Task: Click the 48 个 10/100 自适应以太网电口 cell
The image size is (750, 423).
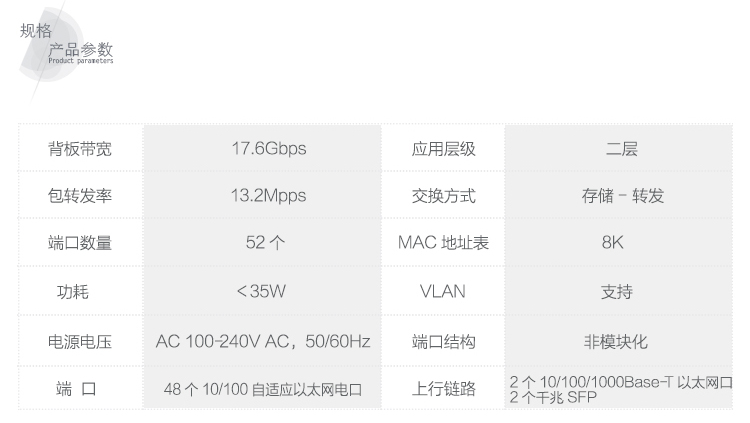Action: pos(262,389)
